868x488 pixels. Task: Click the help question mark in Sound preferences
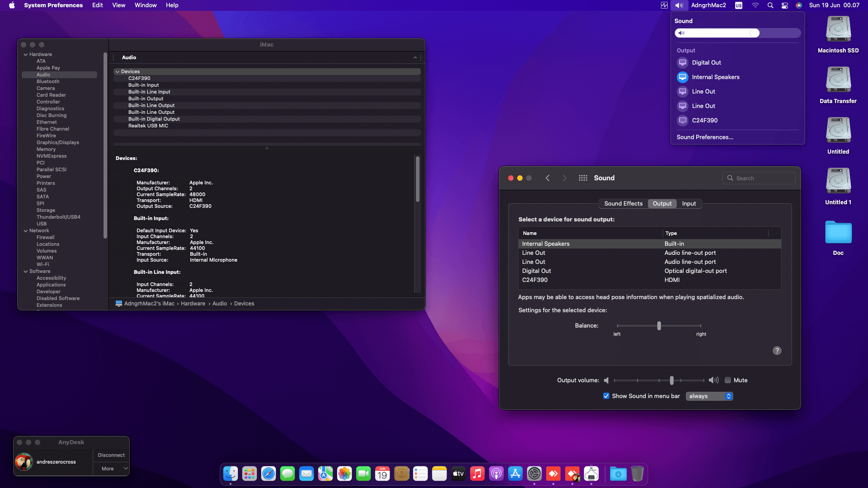[x=777, y=351]
